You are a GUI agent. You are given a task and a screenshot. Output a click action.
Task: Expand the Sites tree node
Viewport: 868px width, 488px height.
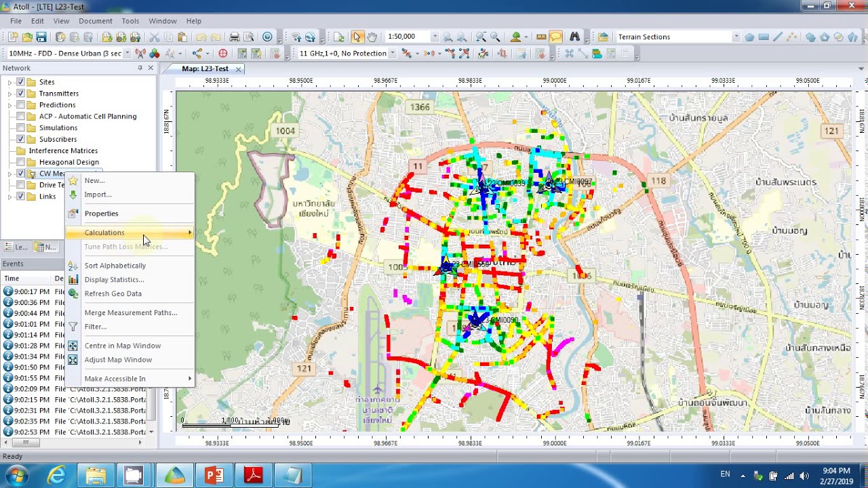coord(10,82)
